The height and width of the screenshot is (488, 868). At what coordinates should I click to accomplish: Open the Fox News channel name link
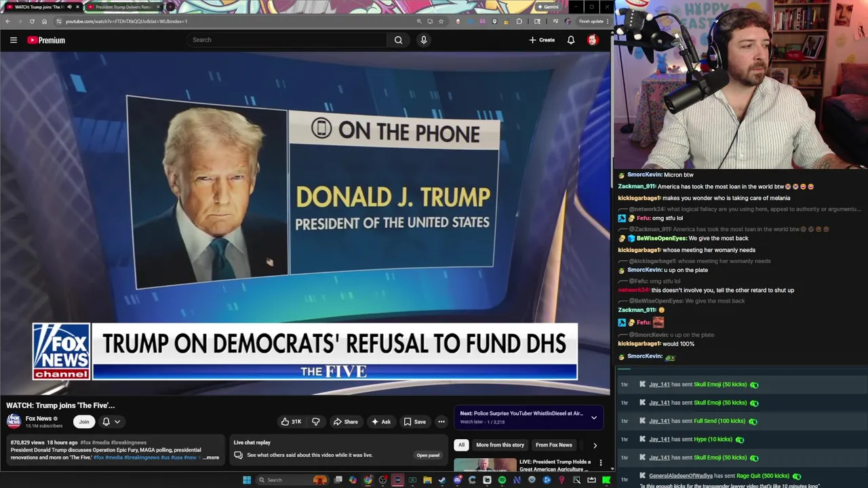(x=39, y=418)
